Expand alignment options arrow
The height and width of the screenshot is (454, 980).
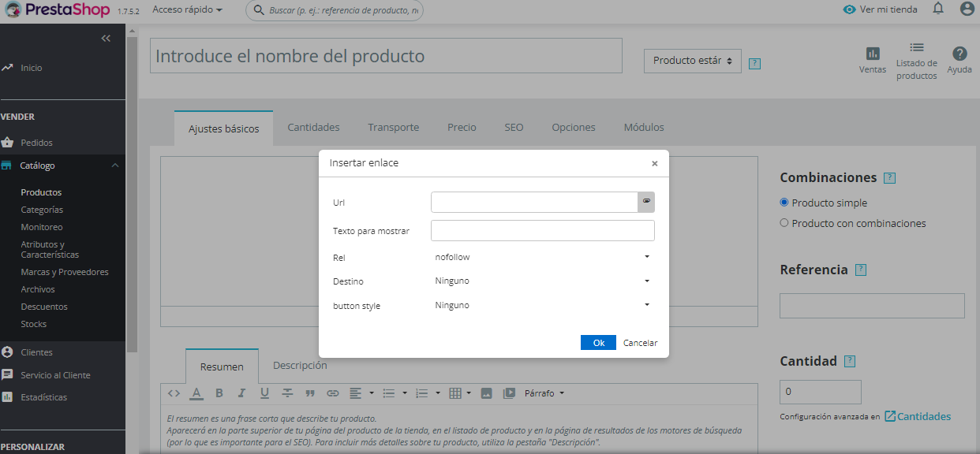[372, 393]
